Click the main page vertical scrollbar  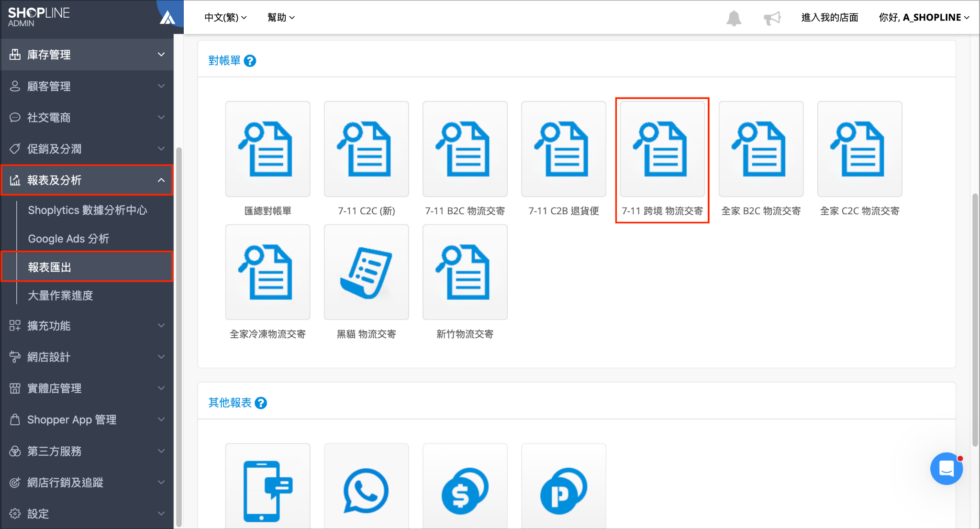click(975, 319)
